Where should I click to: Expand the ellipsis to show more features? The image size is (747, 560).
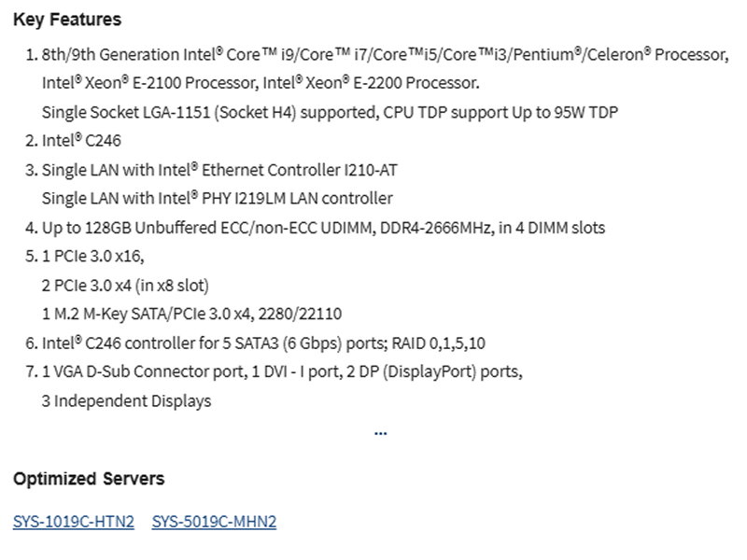pyautogui.click(x=380, y=432)
